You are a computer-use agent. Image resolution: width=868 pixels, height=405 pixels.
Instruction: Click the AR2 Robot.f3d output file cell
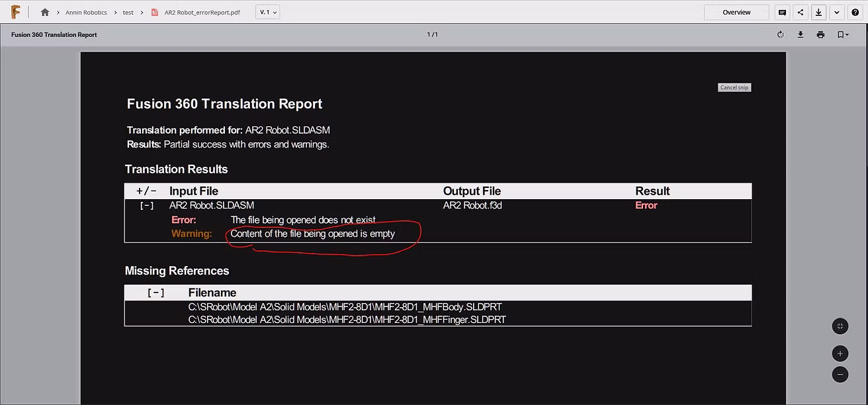[473, 206]
